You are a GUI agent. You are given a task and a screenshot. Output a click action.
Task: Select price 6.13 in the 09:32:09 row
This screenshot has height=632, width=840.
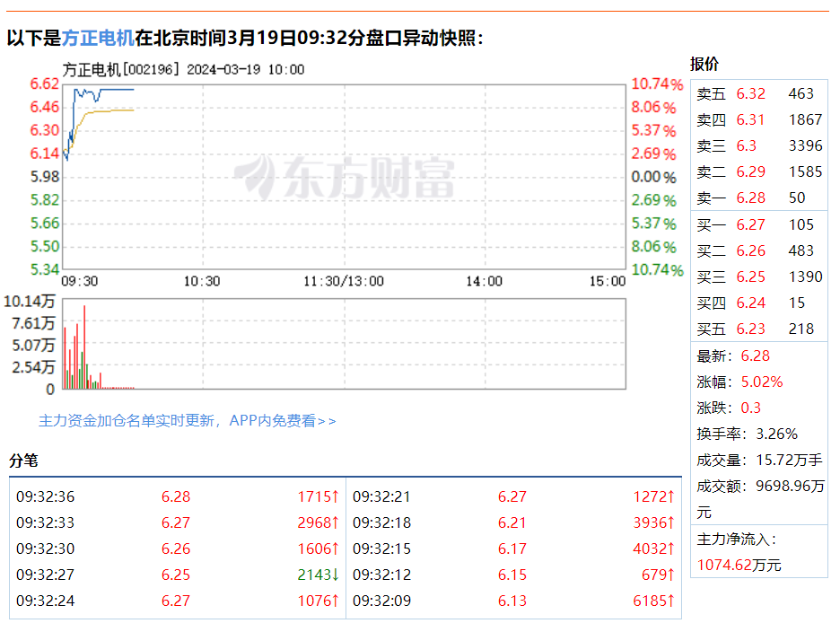tap(512, 601)
